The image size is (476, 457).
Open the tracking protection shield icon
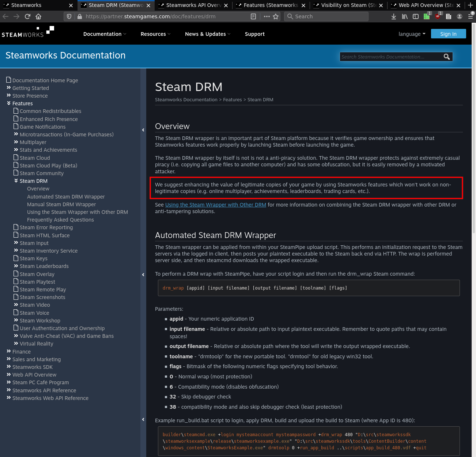[x=69, y=16]
